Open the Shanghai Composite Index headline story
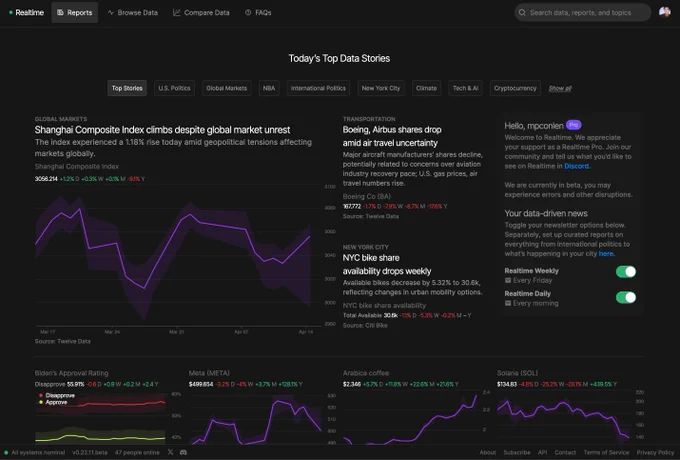 [162, 130]
